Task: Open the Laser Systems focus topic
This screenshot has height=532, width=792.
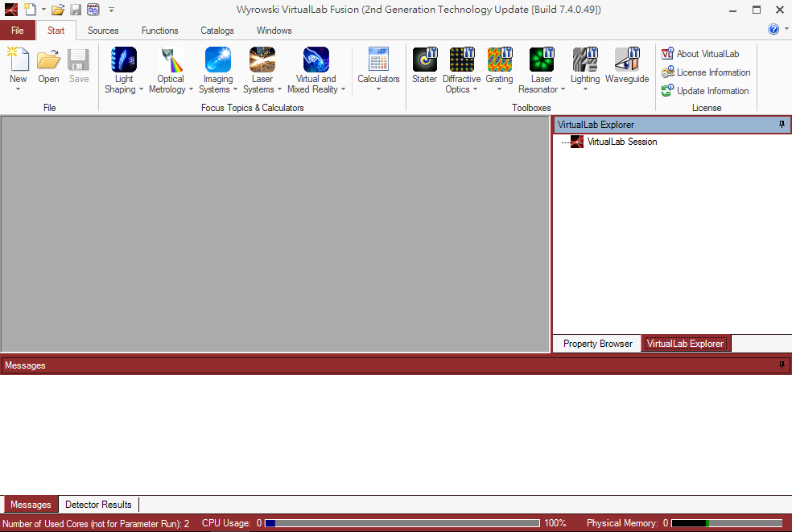Action: (262, 60)
